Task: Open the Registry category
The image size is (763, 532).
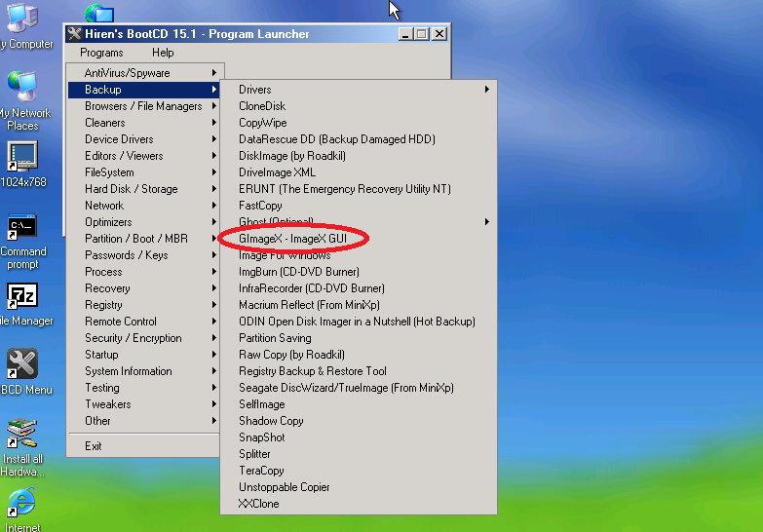Action: tap(144, 305)
